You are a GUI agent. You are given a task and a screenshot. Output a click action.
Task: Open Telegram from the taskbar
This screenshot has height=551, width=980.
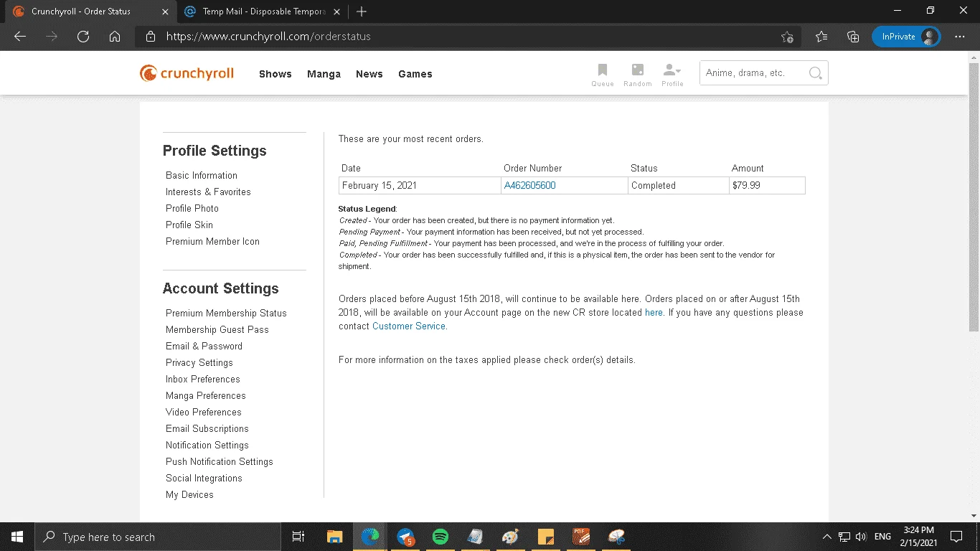pyautogui.click(x=405, y=537)
